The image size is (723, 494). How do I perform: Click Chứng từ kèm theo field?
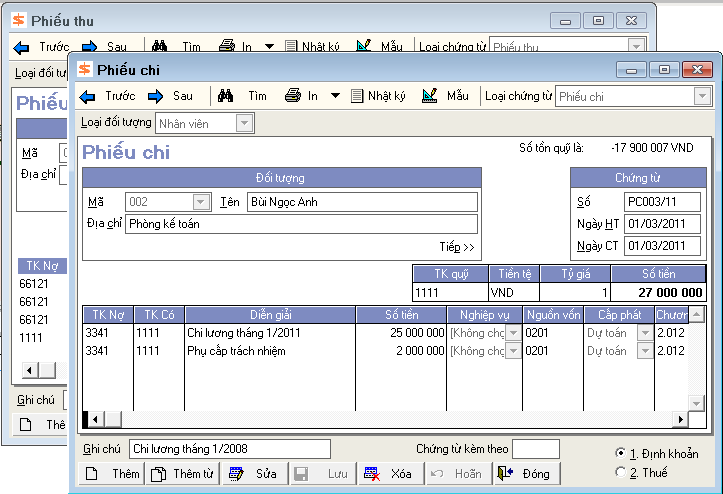pos(536,449)
